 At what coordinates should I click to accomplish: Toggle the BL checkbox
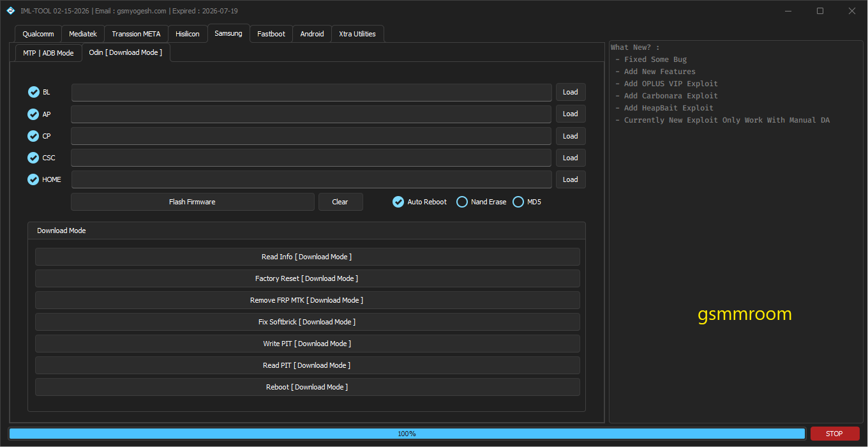click(x=34, y=92)
